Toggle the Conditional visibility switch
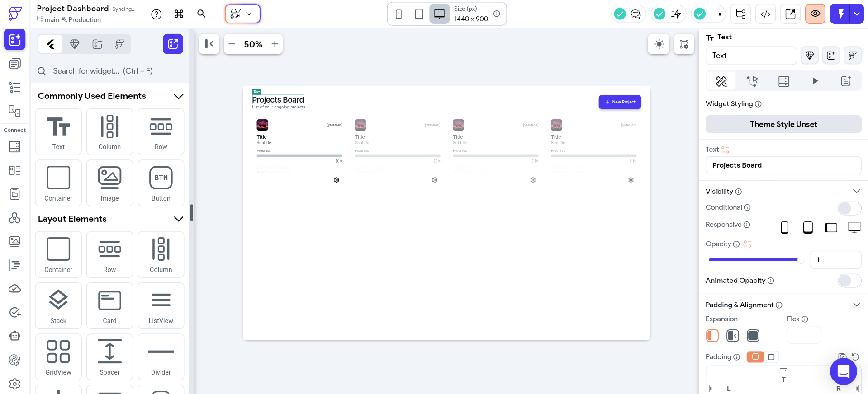Image resolution: width=868 pixels, height=394 pixels. point(849,208)
